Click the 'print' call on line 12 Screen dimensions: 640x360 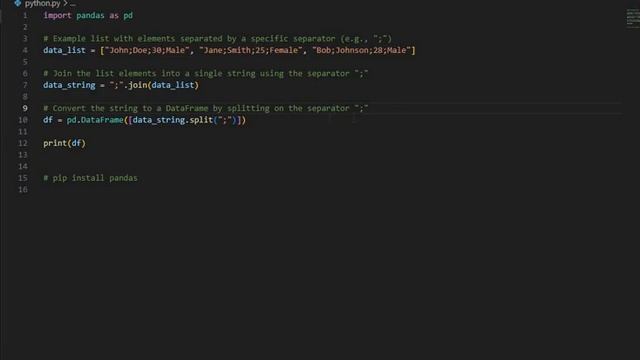[x=55, y=143]
